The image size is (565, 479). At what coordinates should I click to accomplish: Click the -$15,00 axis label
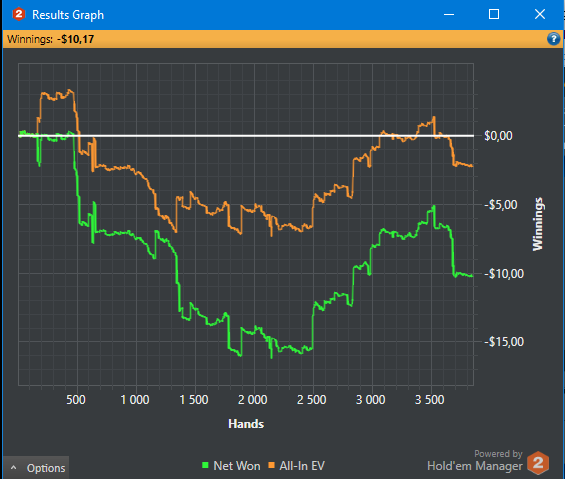[504, 342]
